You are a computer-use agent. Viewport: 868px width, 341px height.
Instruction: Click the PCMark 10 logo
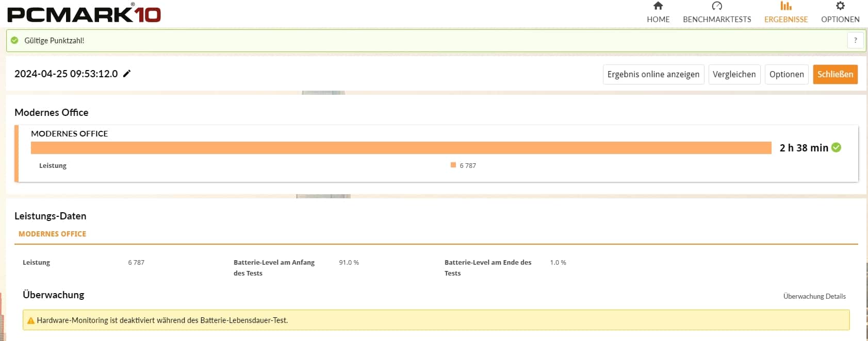tap(84, 13)
